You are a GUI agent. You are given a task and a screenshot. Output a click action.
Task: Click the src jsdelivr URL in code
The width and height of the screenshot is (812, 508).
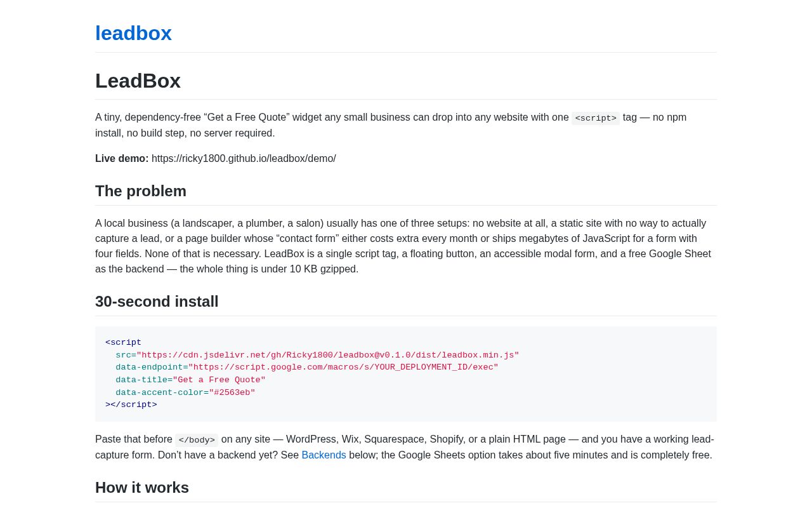pyautogui.click(x=328, y=355)
